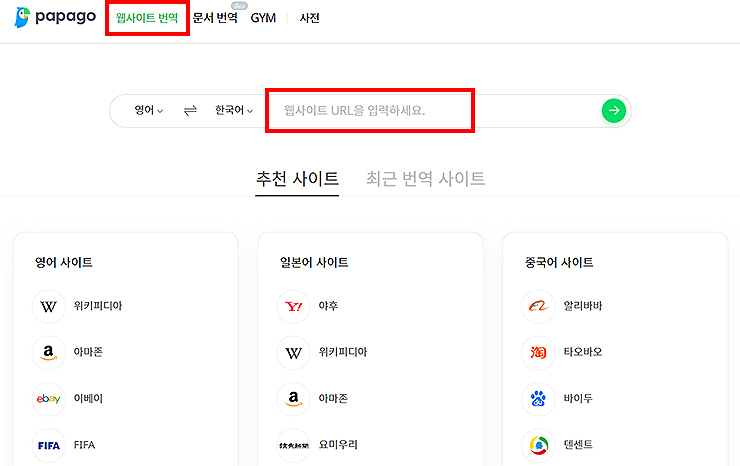740x466 pixels.
Task: Open the Yomiuri newspaper icon
Action: (x=294, y=445)
